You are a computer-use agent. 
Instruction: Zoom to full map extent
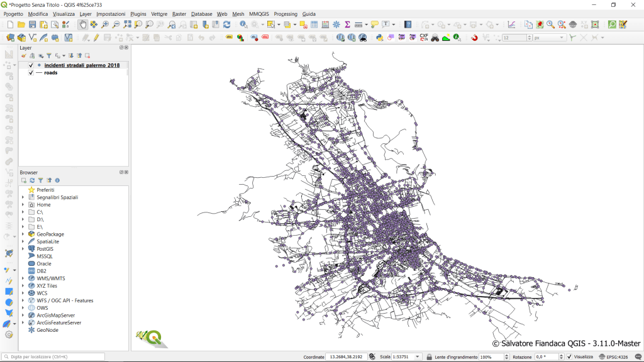[x=126, y=25]
